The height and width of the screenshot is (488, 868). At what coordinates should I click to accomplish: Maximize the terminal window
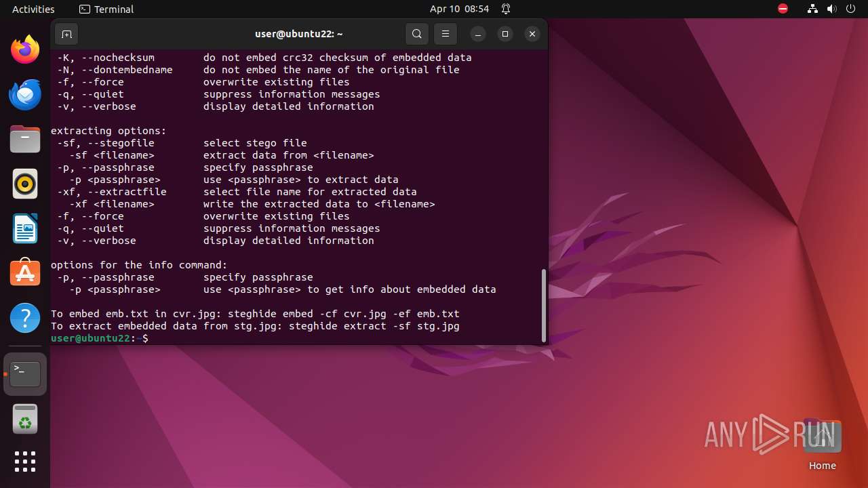point(505,34)
